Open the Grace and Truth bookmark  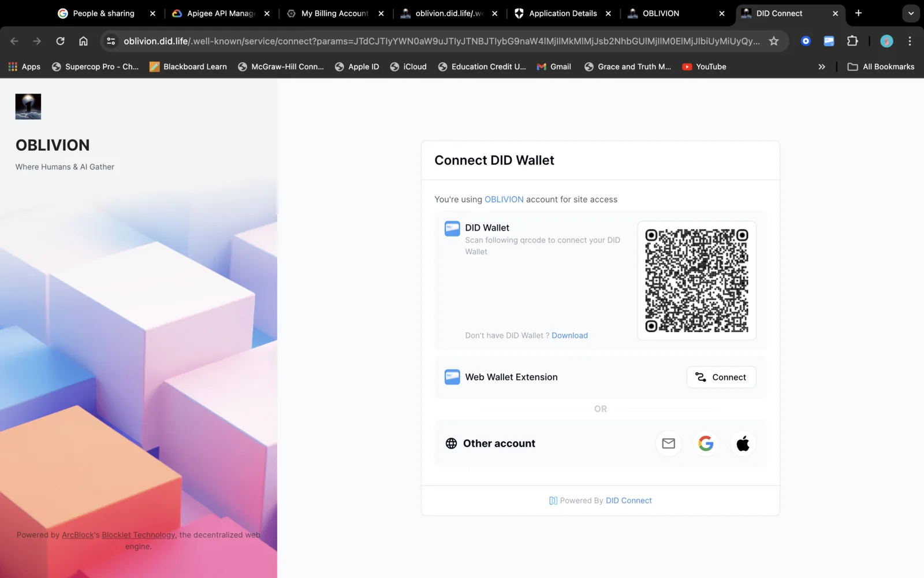tap(628, 66)
